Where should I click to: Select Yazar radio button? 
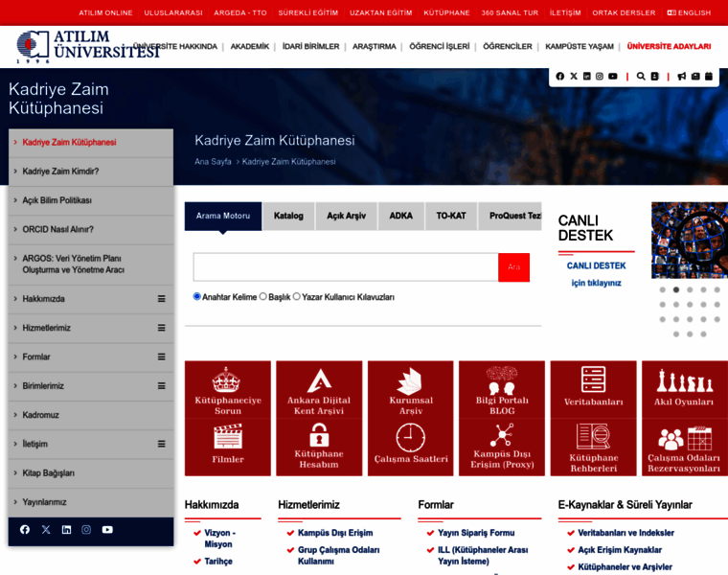point(296,296)
